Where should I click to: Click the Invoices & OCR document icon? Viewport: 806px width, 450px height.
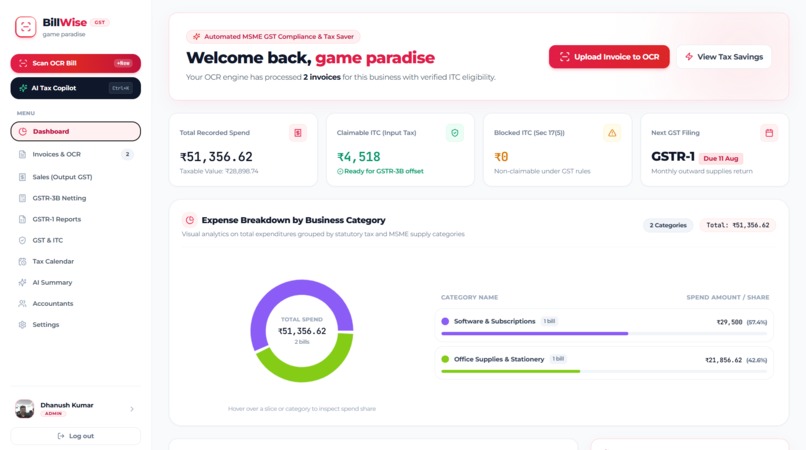(x=22, y=154)
